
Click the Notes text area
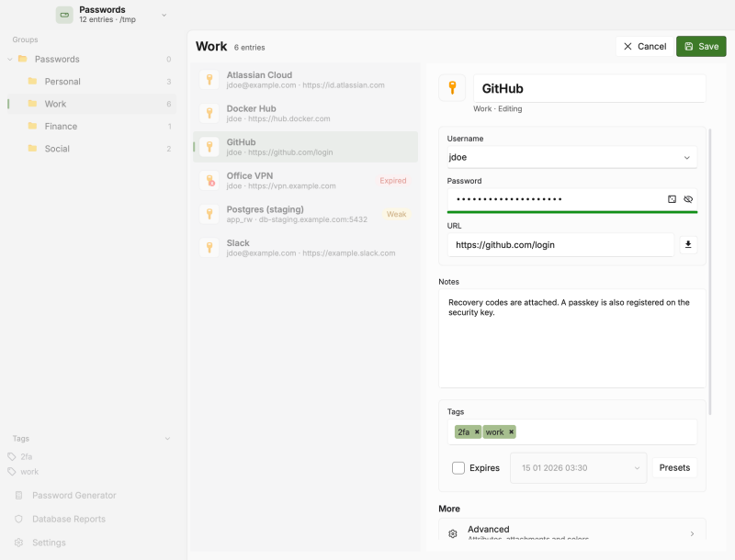[571, 338]
